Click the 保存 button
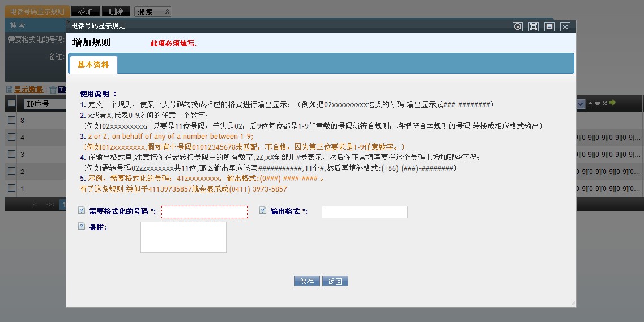644x322 pixels. tap(307, 281)
